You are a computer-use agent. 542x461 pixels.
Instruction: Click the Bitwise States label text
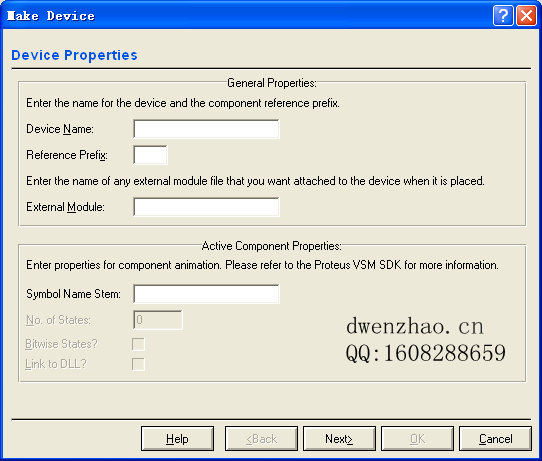(x=62, y=344)
